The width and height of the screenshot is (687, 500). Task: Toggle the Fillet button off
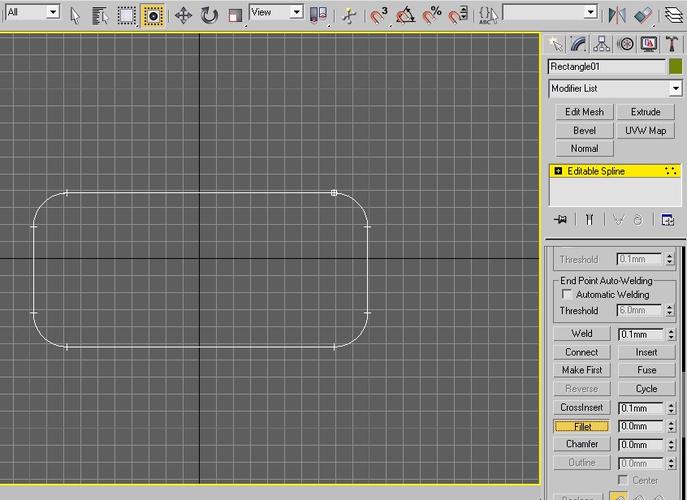[x=582, y=427]
